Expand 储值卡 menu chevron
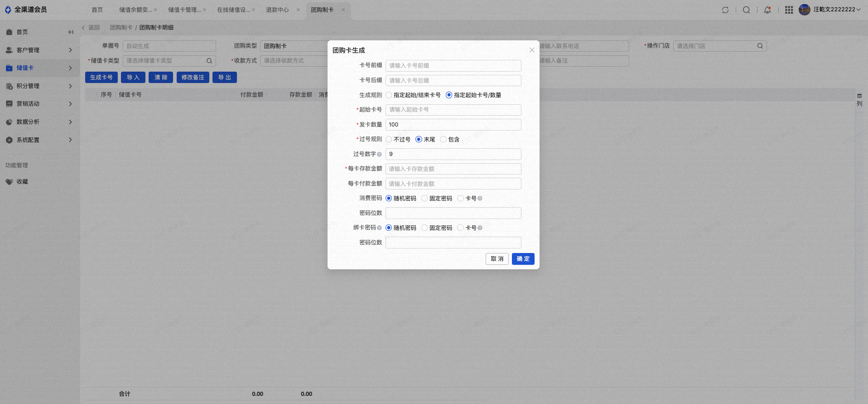Image resolution: width=868 pixels, height=404 pixels. pyautogui.click(x=70, y=68)
